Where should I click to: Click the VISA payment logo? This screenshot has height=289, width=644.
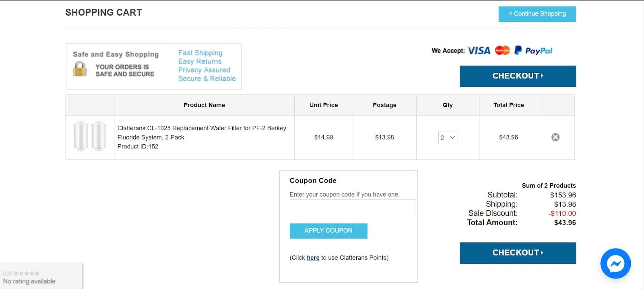[x=479, y=51]
